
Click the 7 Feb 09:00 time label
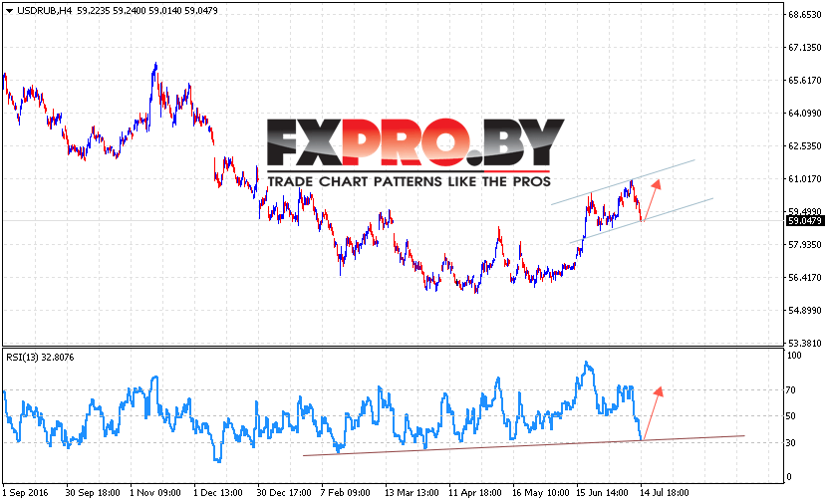(346, 493)
